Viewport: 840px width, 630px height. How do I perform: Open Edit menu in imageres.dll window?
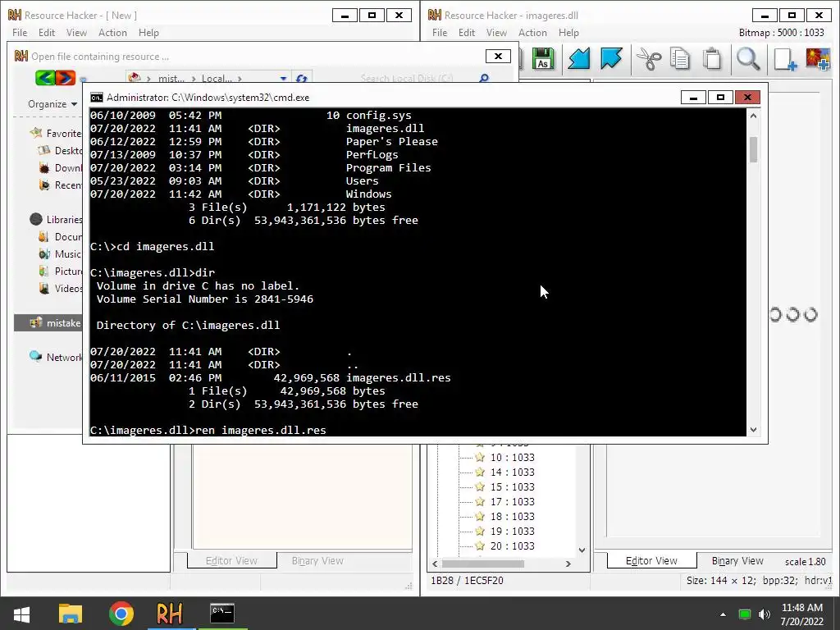[x=467, y=33]
